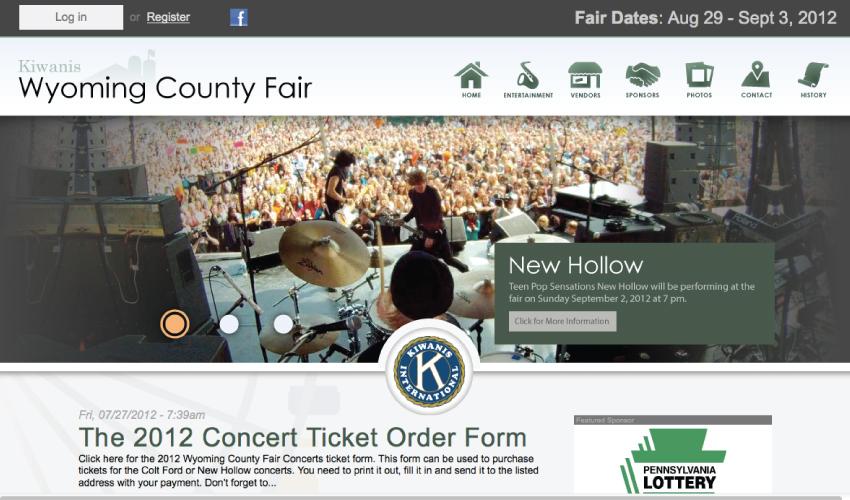
Task: Open the Sponsors handshake icon
Action: click(642, 80)
